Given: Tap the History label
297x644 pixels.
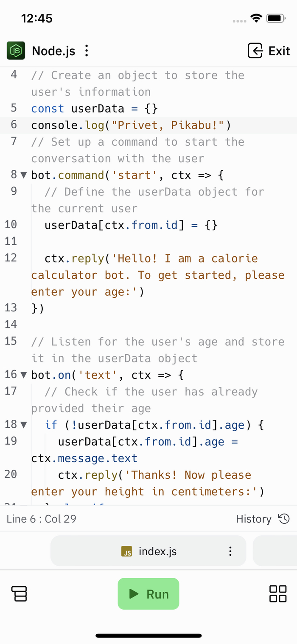Looking at the screenshot, I should tap(254, 519).
